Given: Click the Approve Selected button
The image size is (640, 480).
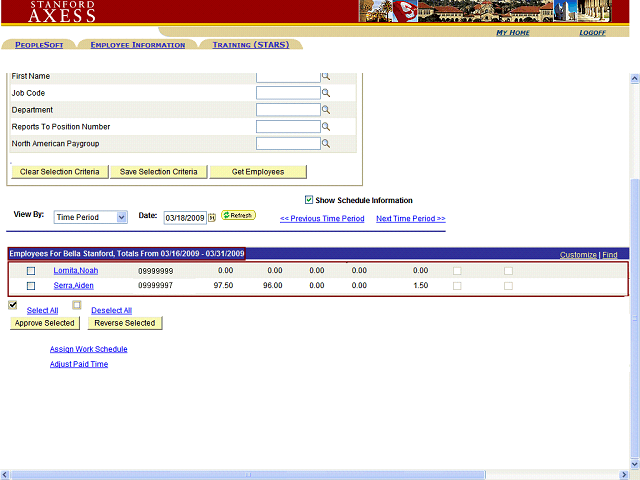Looking at the screenshot, I should coord(45,323).
